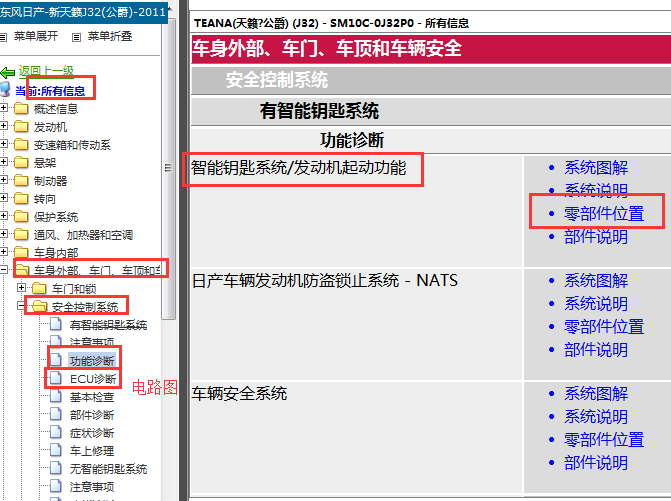The height and width of the screenshot is (501, 671).
Task: Expand the 制动器 tree node
Action: coord(3,179)
